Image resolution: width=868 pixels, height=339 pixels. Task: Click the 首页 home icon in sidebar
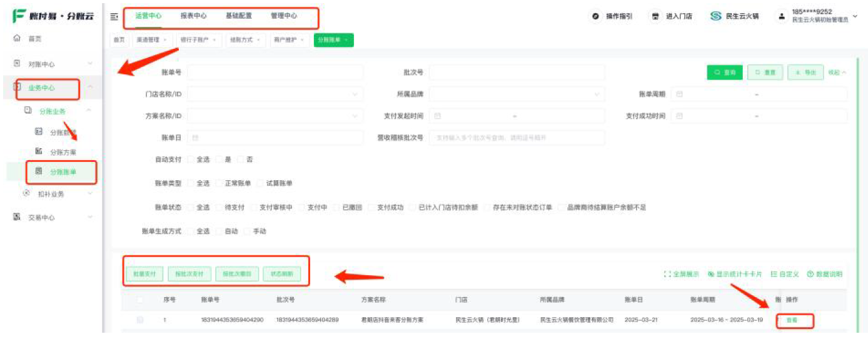click(17, 39)
